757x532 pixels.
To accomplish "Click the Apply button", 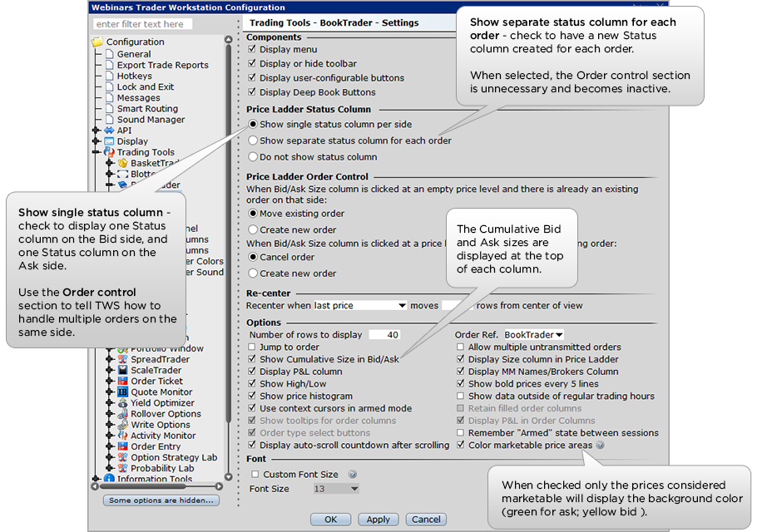I will (378, 520).
